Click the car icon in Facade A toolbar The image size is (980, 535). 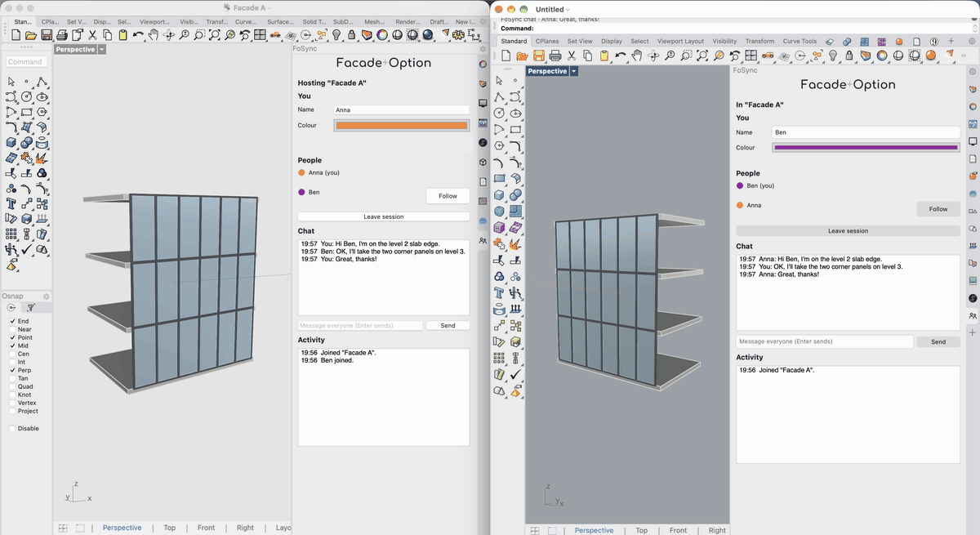pos(275,35)
